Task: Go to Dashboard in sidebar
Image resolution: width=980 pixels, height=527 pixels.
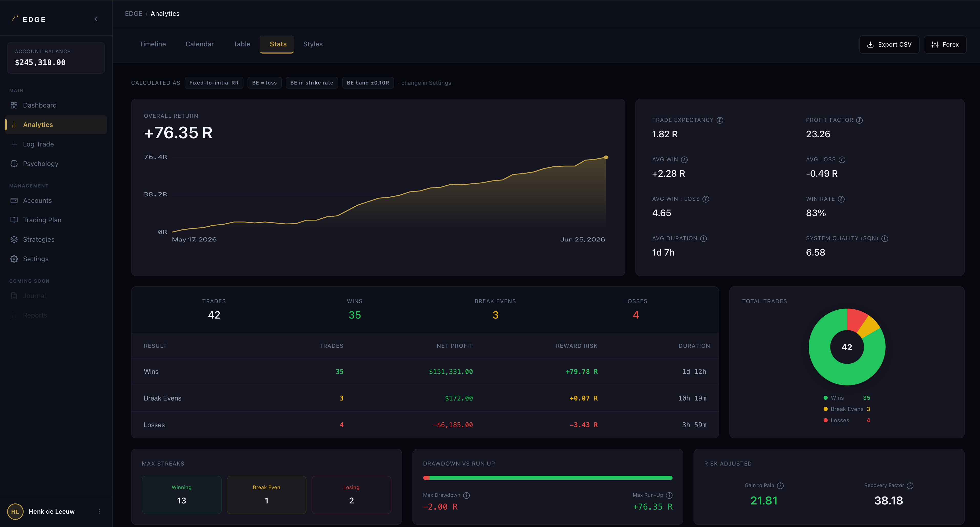Action: [x=56, y=106]
